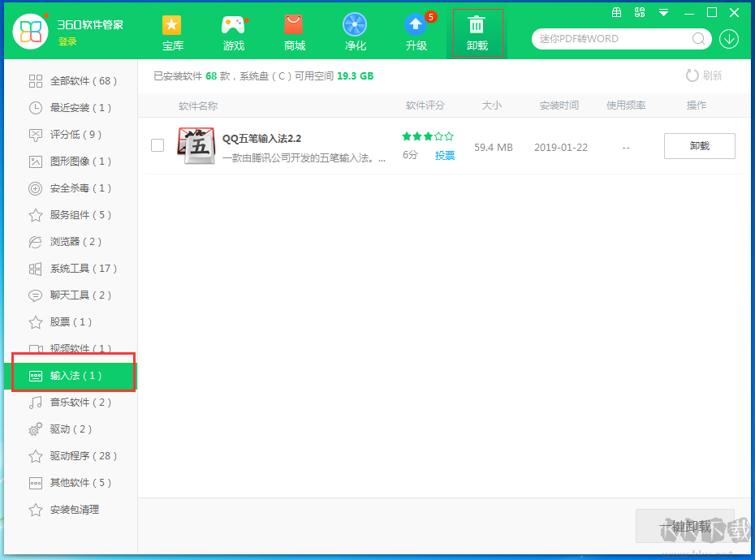Click the 投票 link for QQ五笔输入法
755x560 pixels.
click(x=444, y=155)
